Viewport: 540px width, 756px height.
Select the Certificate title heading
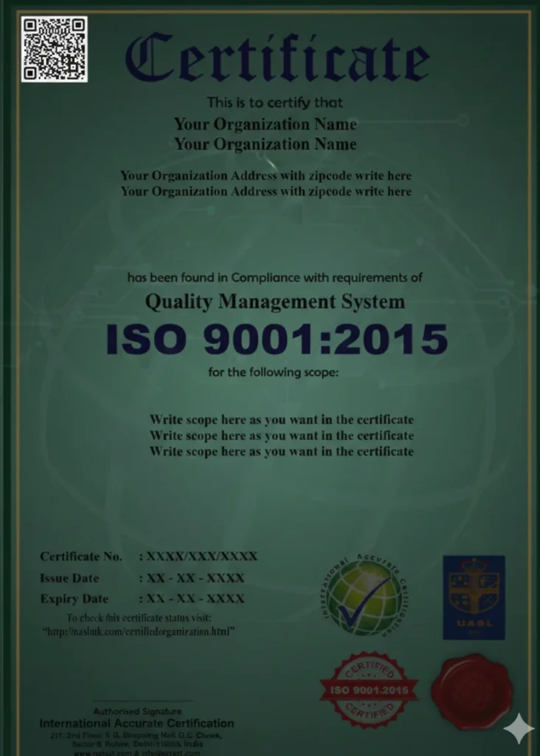pos(277,59)
